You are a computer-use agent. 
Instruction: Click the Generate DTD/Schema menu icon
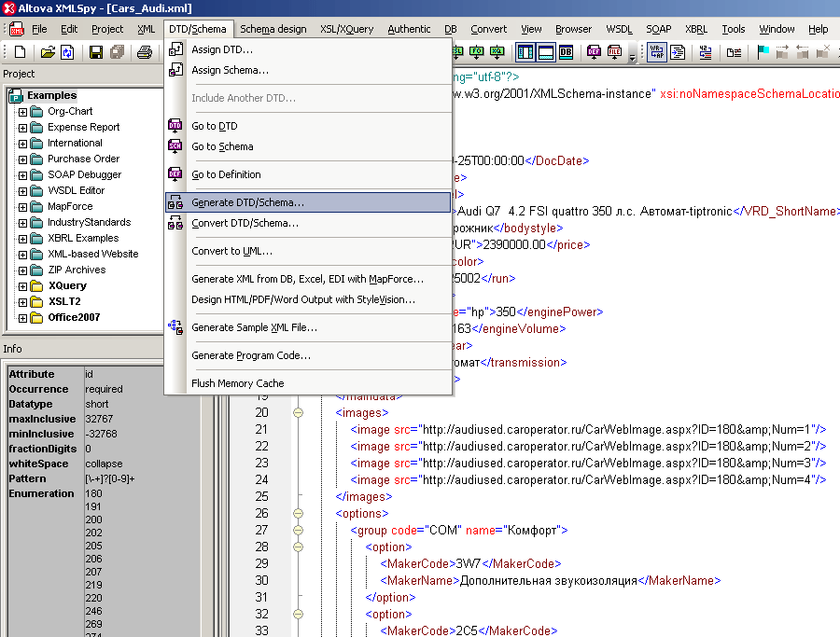pyautogui.click(x=175, y=202)
